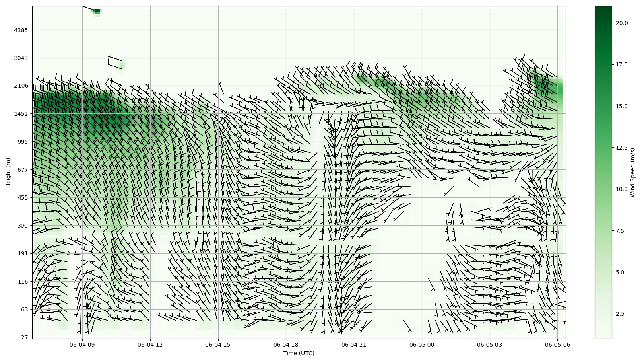Click the 2.5 colorbar tick label

point(620,314)
